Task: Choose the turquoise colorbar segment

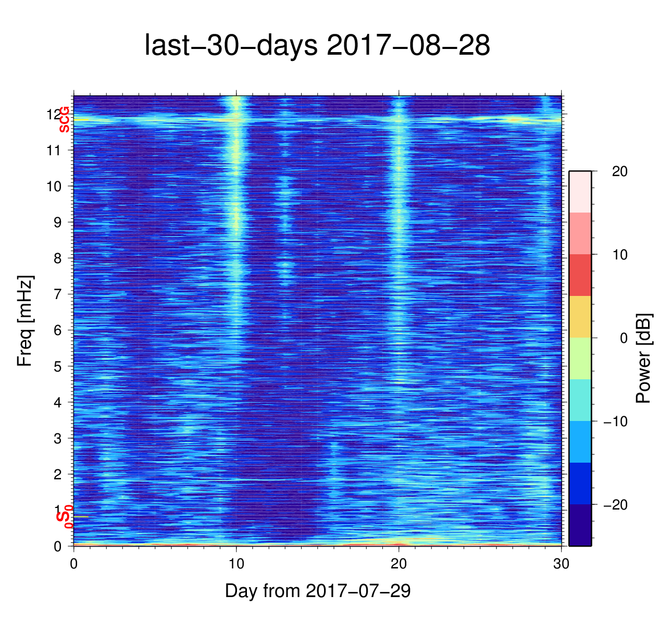Action: point(580,400)
